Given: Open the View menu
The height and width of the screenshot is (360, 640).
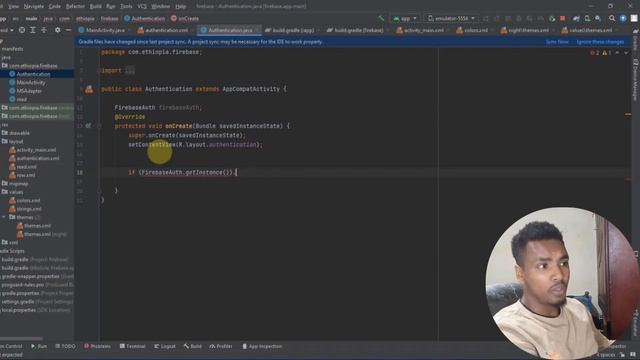Looking at the screenshot, I should 13,7.
